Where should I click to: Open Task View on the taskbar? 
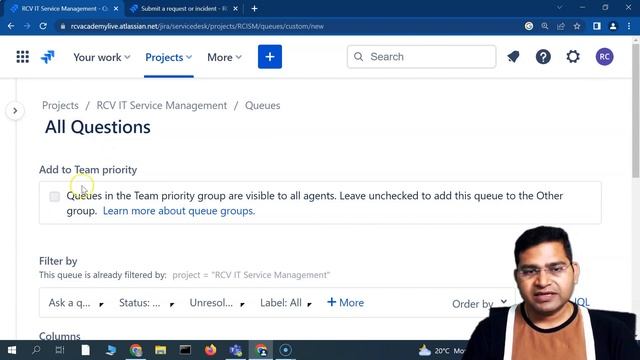(x=60, y=350)
